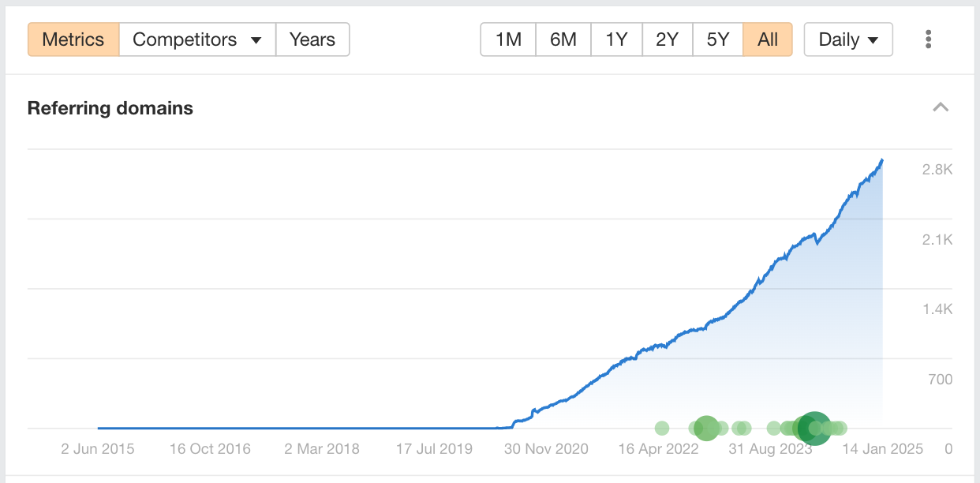Switch to the Metrics tab

73,39
